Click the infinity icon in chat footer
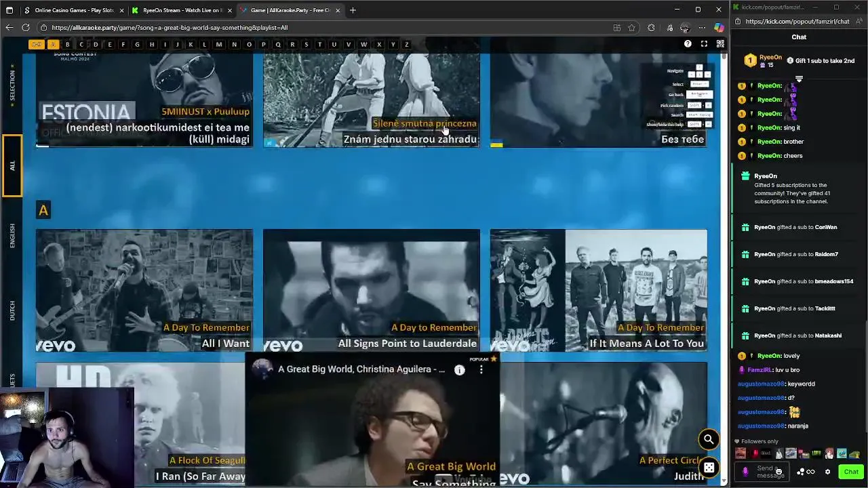Screen dimensions: 868x488 click(x=810, y=472)
